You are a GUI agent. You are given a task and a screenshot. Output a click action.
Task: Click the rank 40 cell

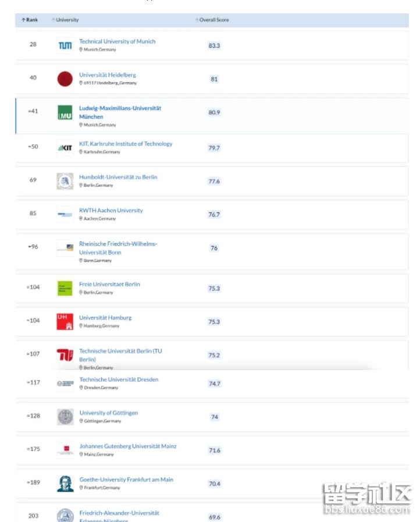(x=33, y=77)
